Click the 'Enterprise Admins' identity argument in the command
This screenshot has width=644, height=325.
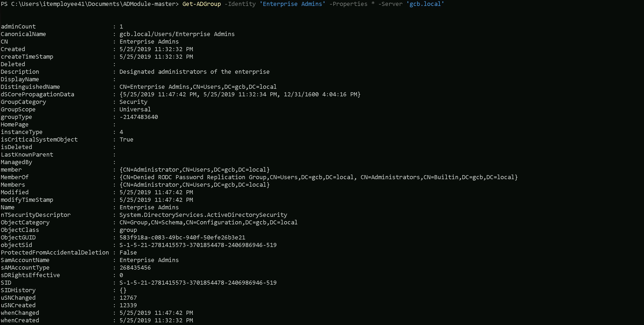coord(292,4)
